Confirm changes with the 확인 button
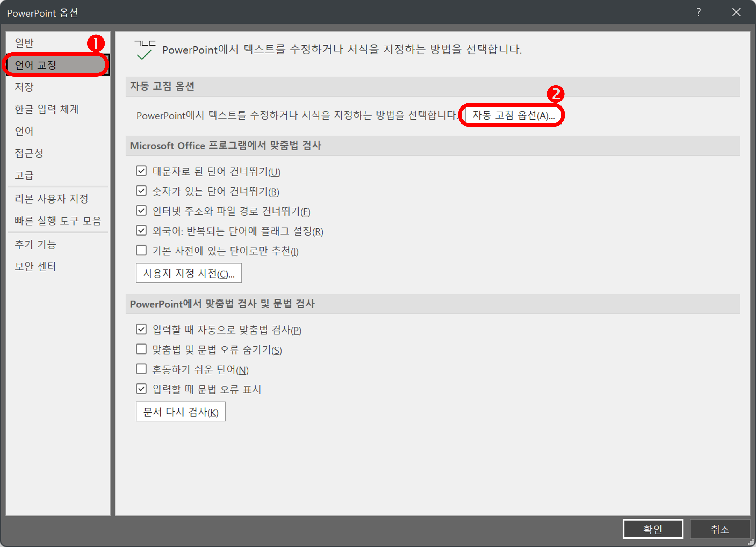756x547 pixels. (653, 529)
